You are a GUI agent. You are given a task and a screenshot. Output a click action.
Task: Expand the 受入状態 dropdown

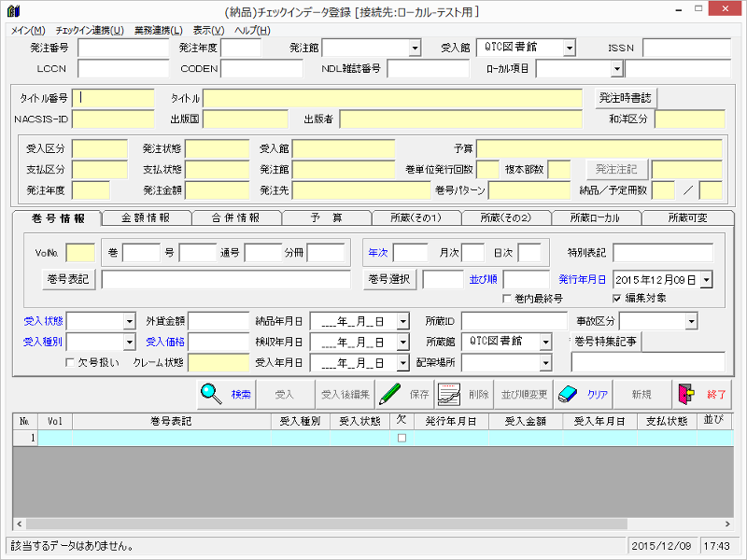click(x=130, y=321)
